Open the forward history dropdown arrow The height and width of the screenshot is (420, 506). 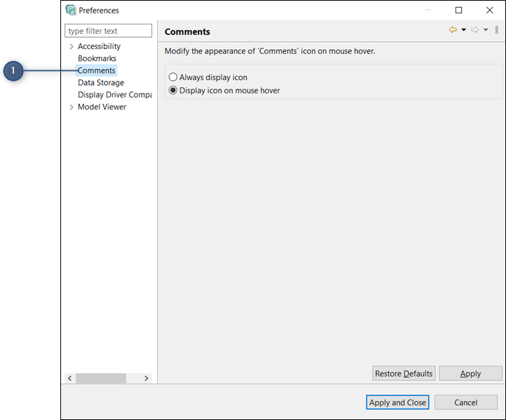pos(486,30)
